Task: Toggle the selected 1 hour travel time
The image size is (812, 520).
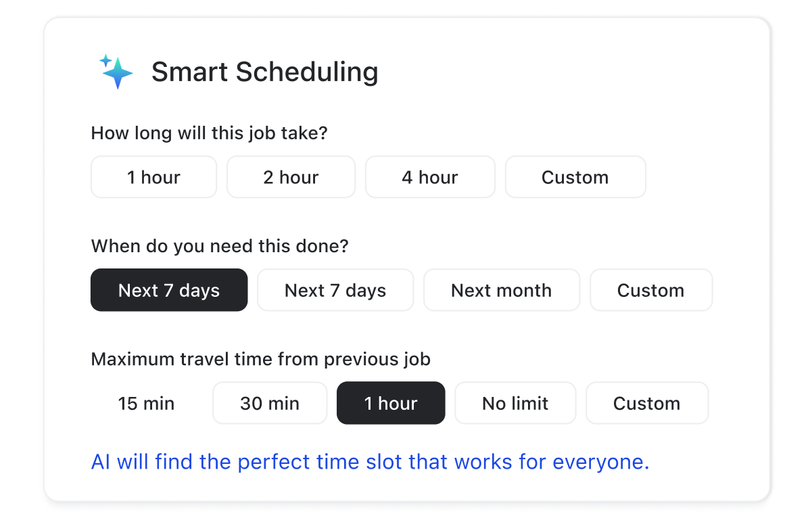Action: [x=391, y=403]
